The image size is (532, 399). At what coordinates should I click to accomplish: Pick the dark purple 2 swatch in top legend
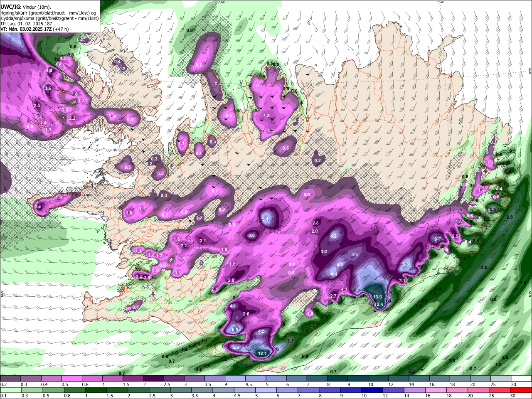pyautogui.click(x=153, y=379)
